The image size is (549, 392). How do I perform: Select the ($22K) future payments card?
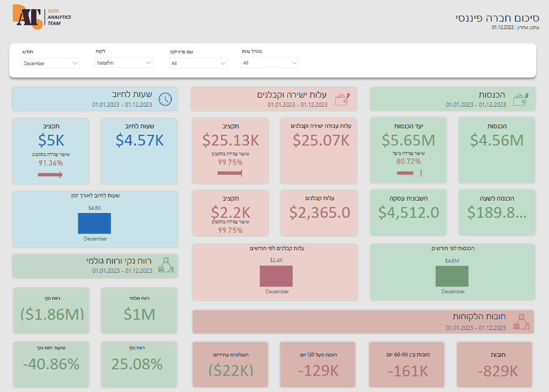point(230,365)
